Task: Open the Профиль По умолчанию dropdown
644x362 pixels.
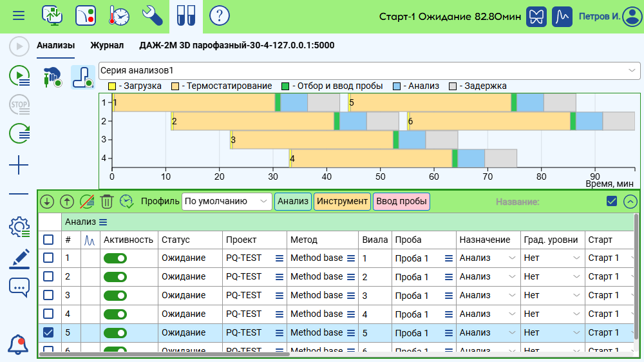Action: (227, 202)
